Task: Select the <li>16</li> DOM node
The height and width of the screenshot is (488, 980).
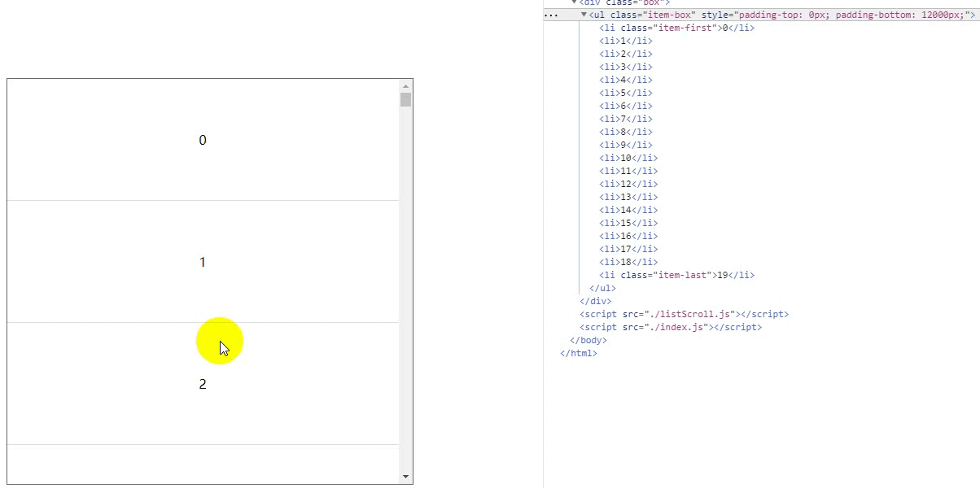Action: 628,236
